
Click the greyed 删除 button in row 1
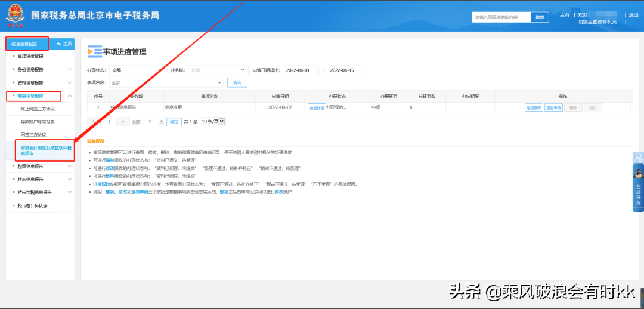574,107
